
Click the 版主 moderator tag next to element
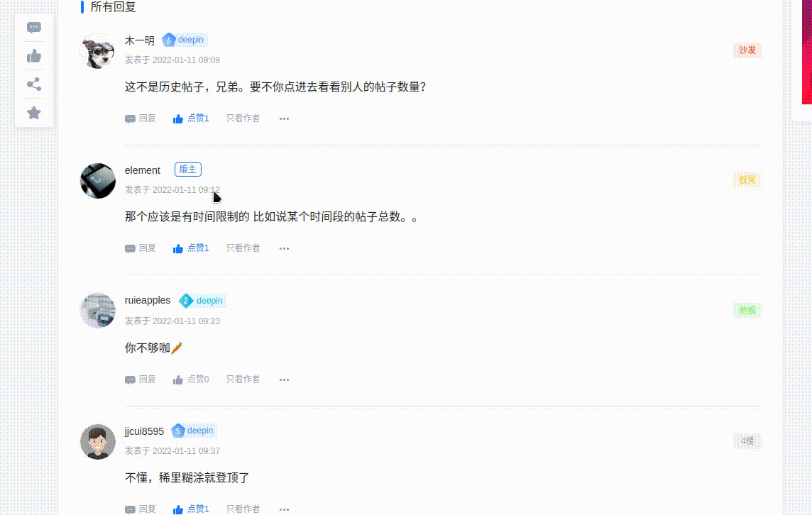[187, 170]
